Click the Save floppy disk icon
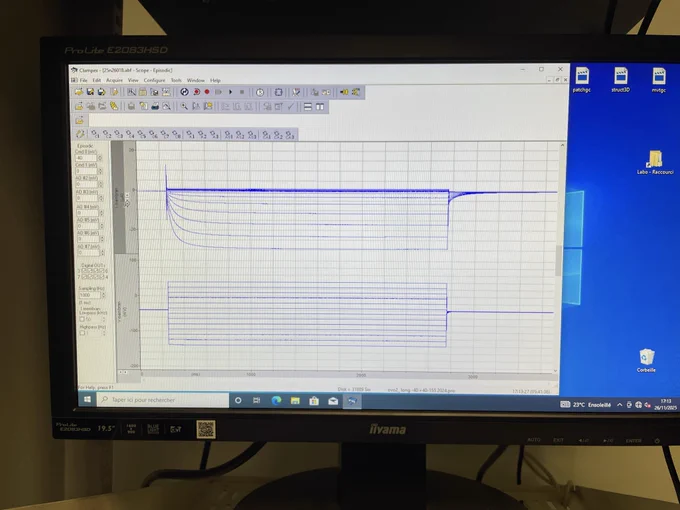 pos(90,92)
